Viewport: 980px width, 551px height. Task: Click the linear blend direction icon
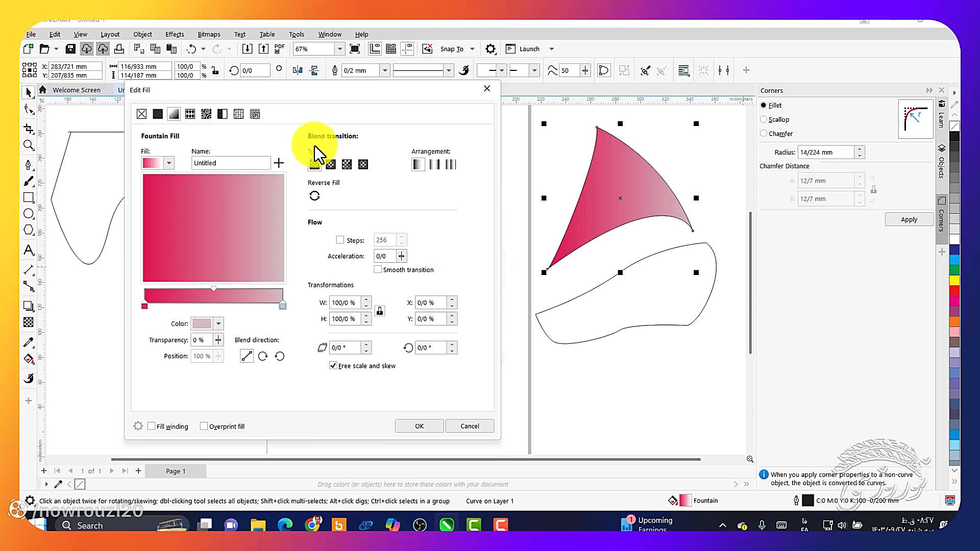pyautogui.click(x=247, y=356)
